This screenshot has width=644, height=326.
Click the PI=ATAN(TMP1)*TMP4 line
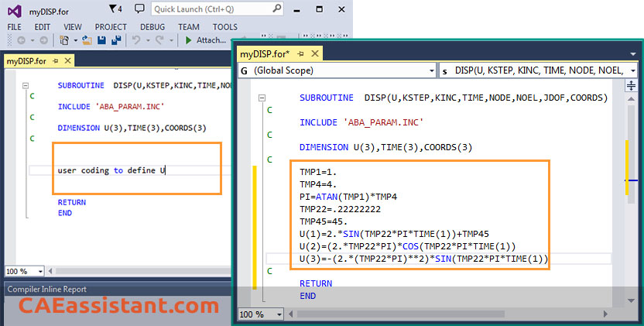coord(348,197)
